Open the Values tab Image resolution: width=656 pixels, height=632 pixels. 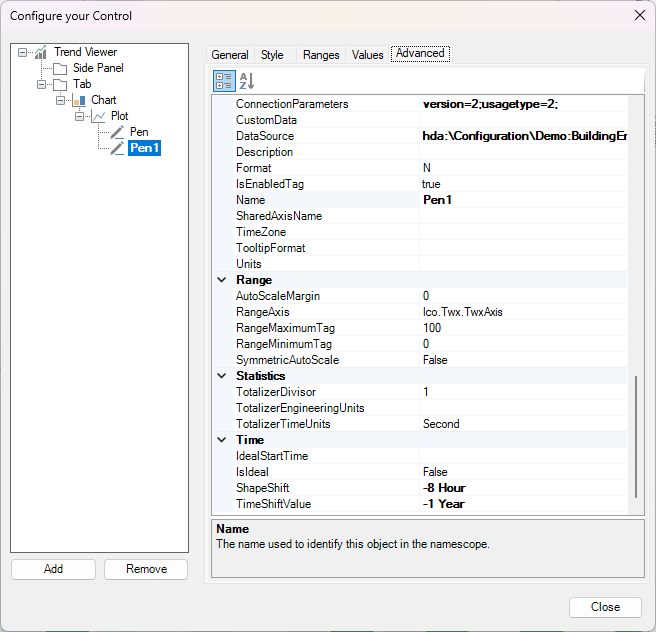click(367, 55)
